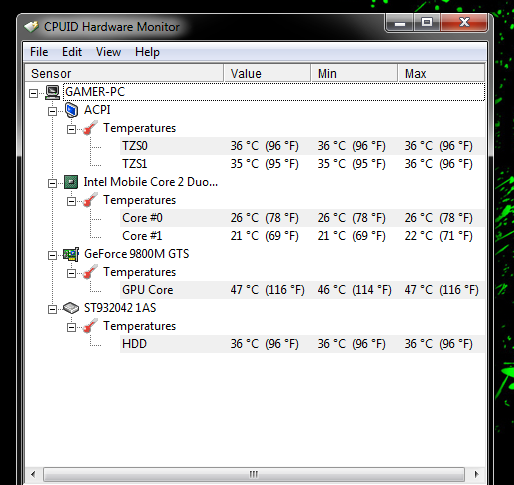Select the Core #1 sensor row
This screenshot has width=514, height=485.
pos(302,236)
